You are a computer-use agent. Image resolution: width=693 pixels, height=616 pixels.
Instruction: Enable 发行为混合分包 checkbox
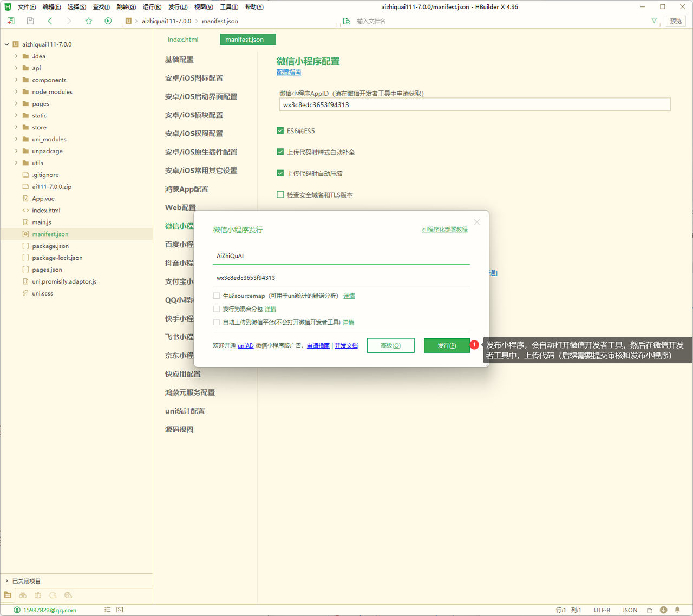point(217,309)
